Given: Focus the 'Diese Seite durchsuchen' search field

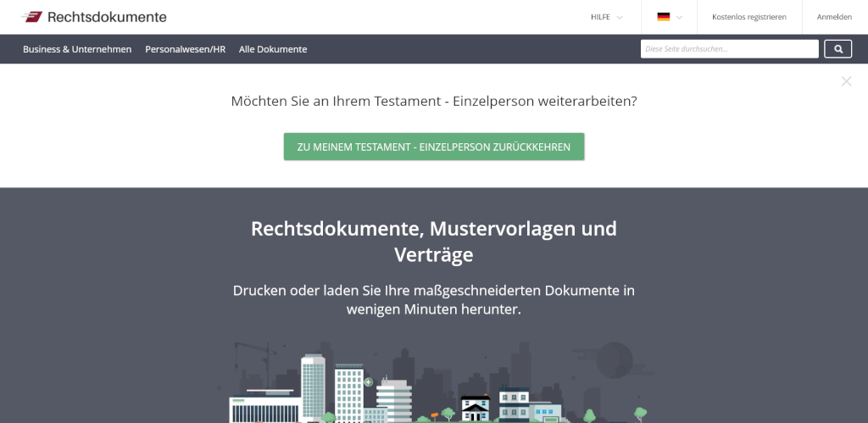Looking at the screenshot, I should (x=729, y=48).
